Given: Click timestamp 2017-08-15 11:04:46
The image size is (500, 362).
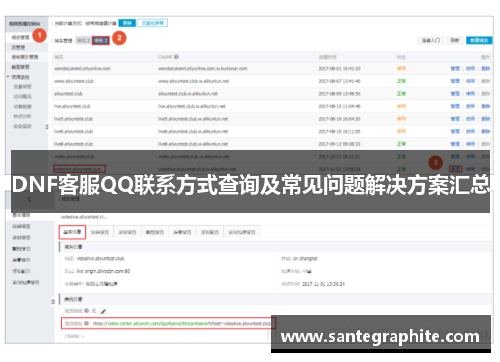Looking at the screenshot, I should coord(339,106).
